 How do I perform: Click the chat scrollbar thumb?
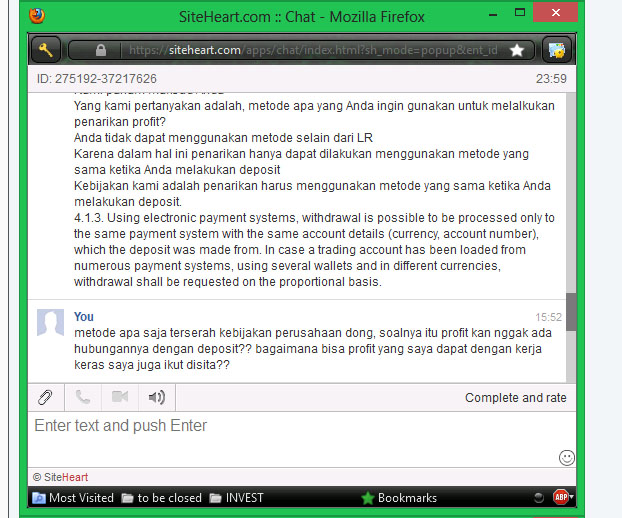(571, 312)
